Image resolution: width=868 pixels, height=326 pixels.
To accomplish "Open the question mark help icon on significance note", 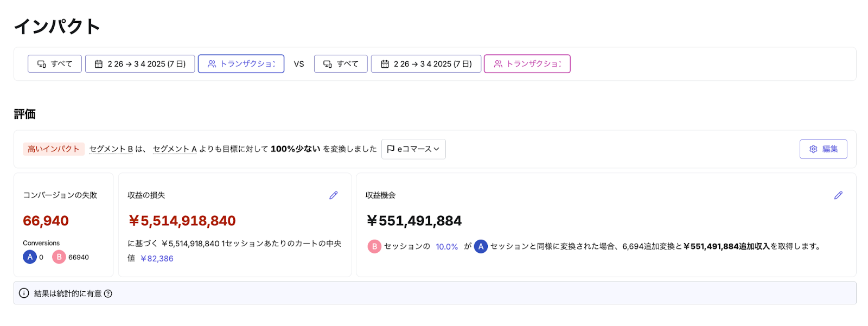I will tap(107, 293).
